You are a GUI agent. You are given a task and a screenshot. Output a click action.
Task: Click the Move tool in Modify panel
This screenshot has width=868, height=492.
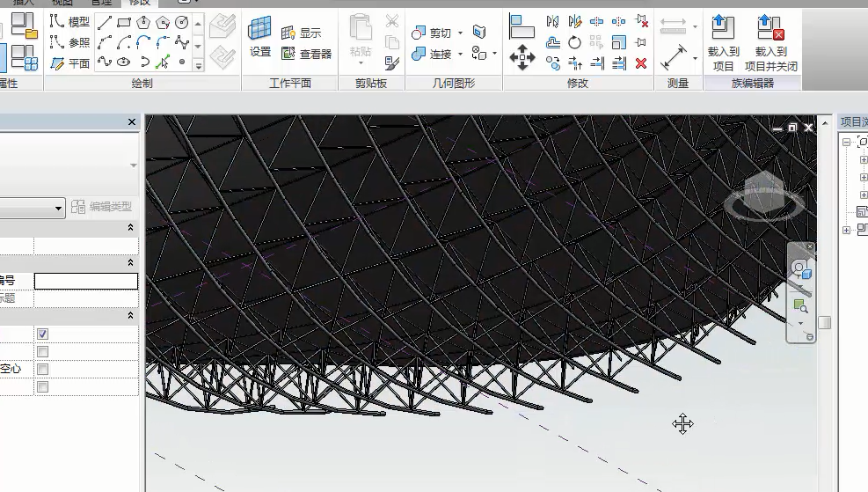(522, 59)
